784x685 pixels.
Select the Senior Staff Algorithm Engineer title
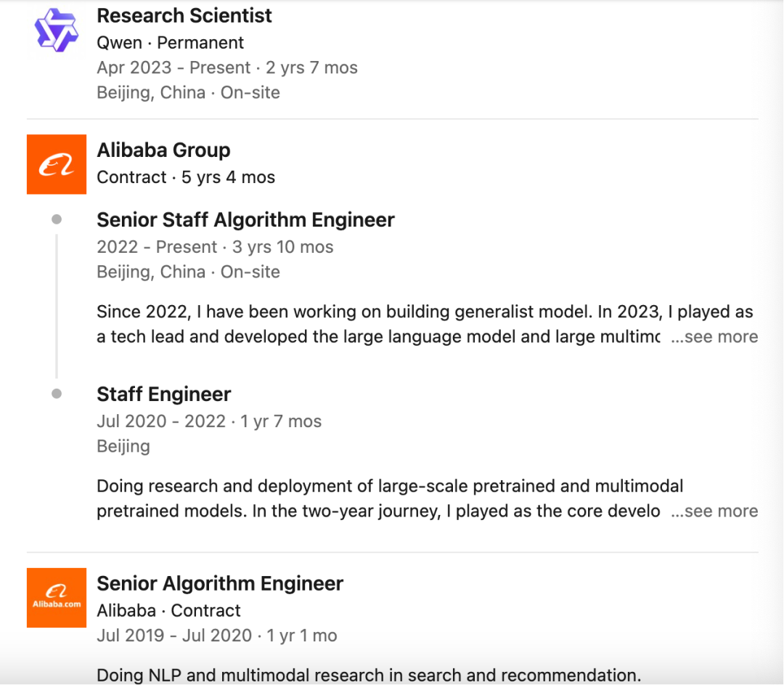245,220
